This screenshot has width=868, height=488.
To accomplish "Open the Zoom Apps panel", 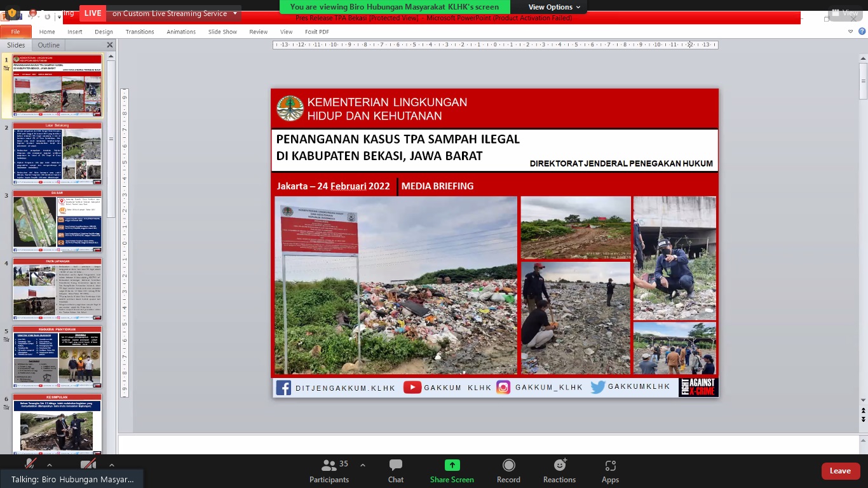I will 610,471.
